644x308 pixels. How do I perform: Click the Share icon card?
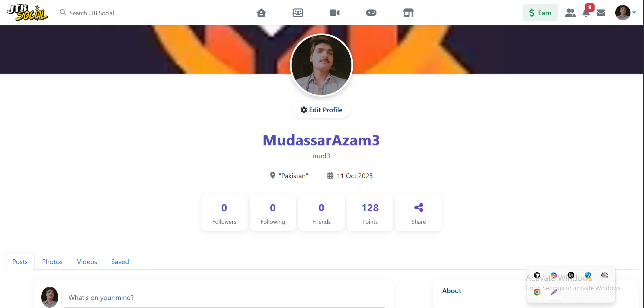click(418, 213)
